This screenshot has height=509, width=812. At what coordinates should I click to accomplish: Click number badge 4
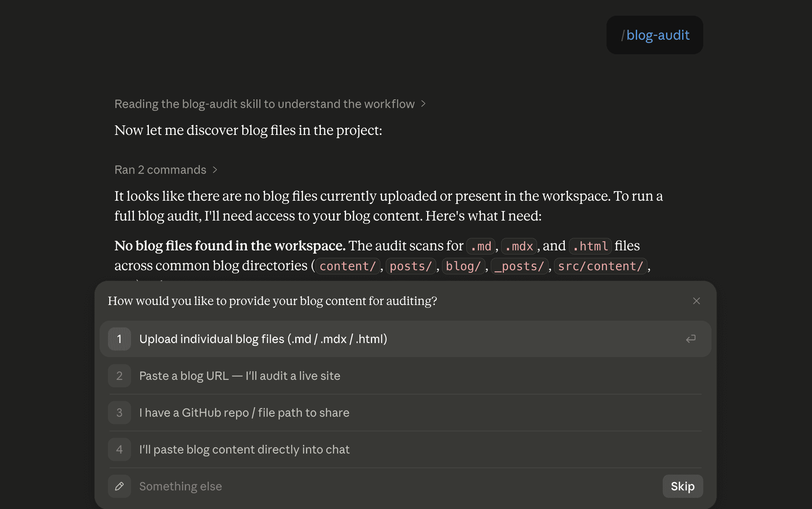click(x=119, y=449)
